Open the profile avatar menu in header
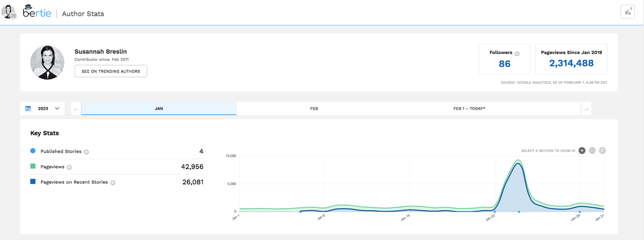 [9, 12]
